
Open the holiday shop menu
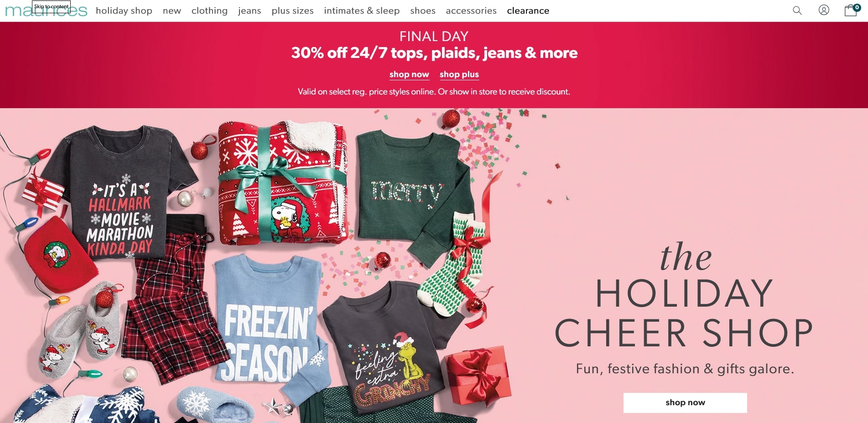(124, 10)
